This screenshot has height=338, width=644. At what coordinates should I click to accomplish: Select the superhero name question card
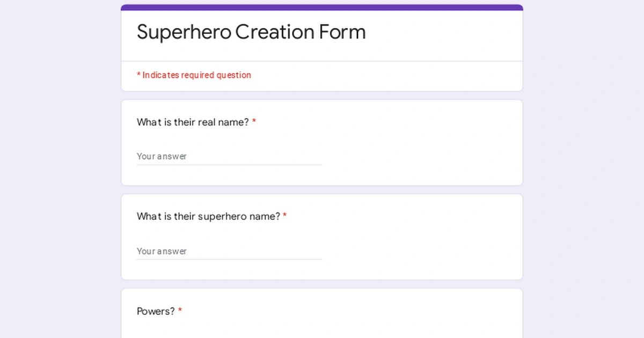[322, 237]
